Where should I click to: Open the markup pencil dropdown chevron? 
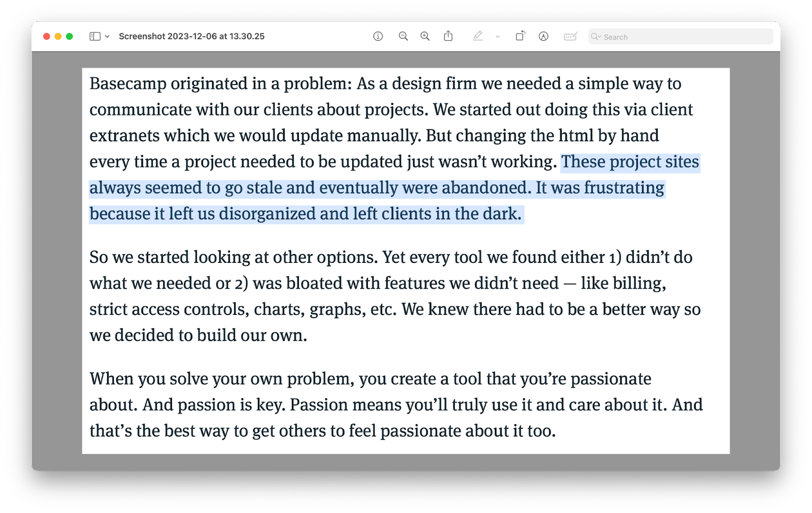click(x=497, y=36)
